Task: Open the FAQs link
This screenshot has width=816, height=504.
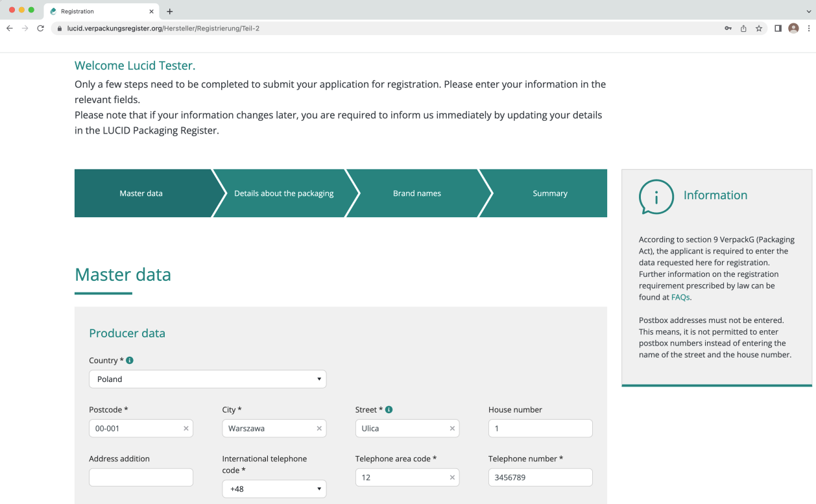Action: 680,298
